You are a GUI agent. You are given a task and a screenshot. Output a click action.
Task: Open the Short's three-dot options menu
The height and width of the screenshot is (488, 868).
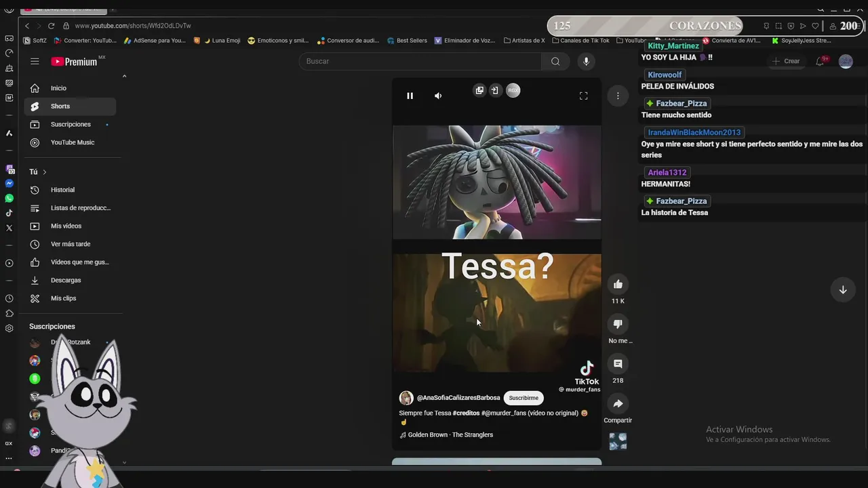[618, 96]
